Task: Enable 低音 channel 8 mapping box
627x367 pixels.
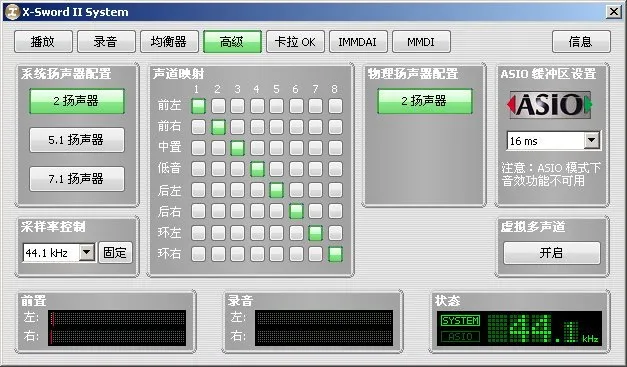Action: [335, 169]
